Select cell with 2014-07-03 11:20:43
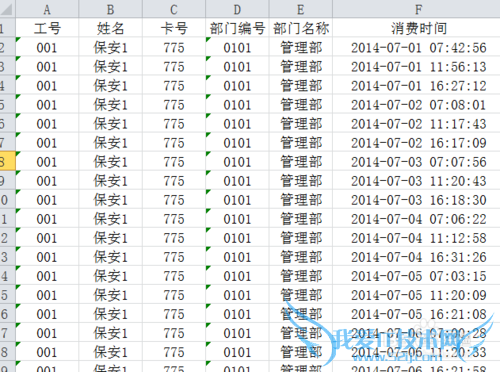 tap(417, 180)
